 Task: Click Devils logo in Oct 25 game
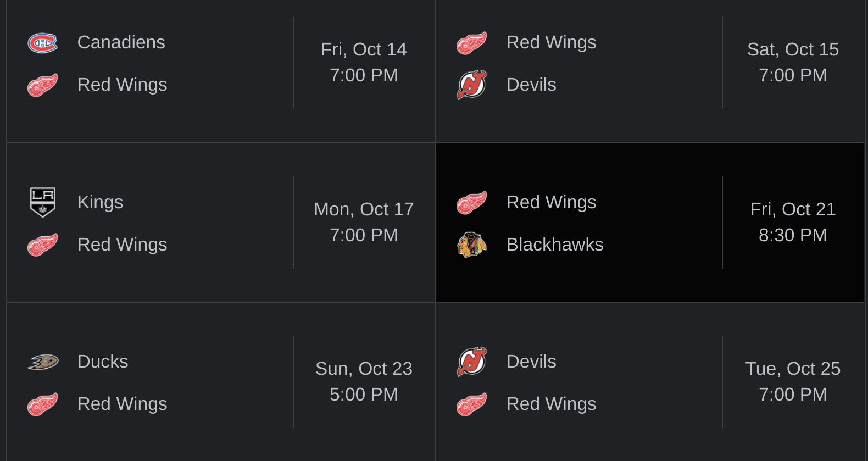[472, 362]
